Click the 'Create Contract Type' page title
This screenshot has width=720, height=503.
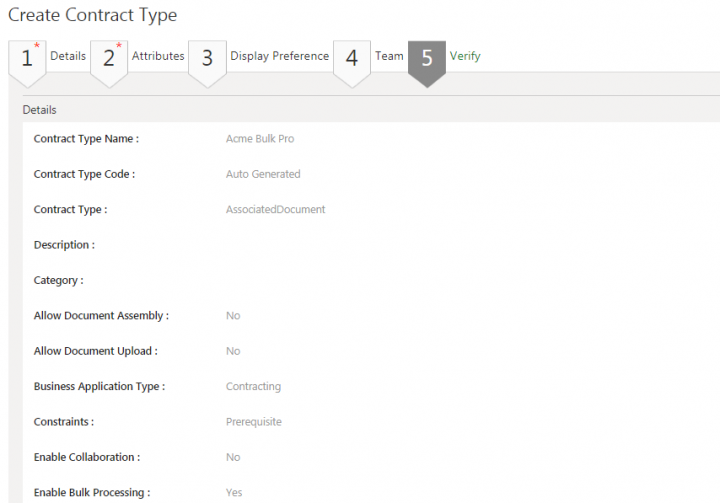coord(93,15)
